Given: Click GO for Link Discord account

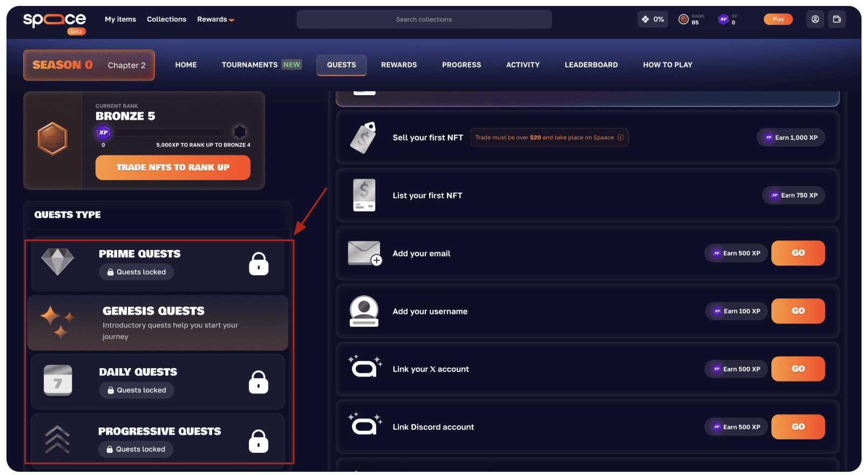Looking at the screenshot, I should click(798, 427).
